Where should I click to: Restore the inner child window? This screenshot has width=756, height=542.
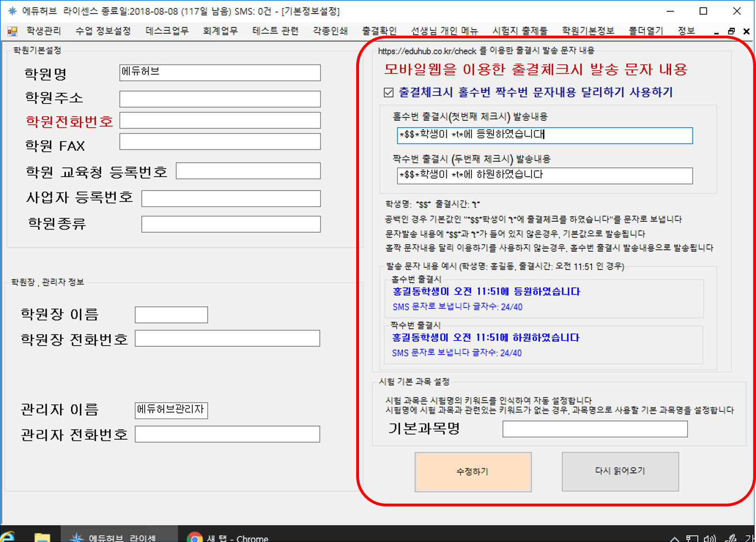tap(731, 31)
